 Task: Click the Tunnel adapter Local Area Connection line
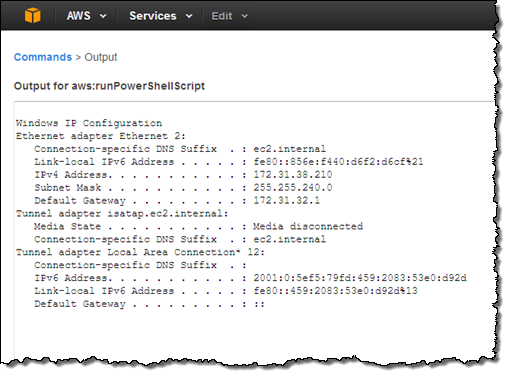click(140, 252)
